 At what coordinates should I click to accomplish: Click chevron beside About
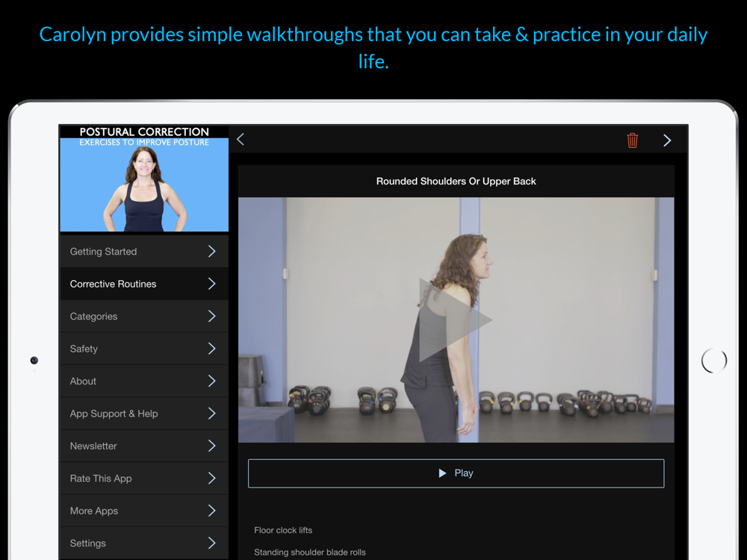click(x=212, y=381)
